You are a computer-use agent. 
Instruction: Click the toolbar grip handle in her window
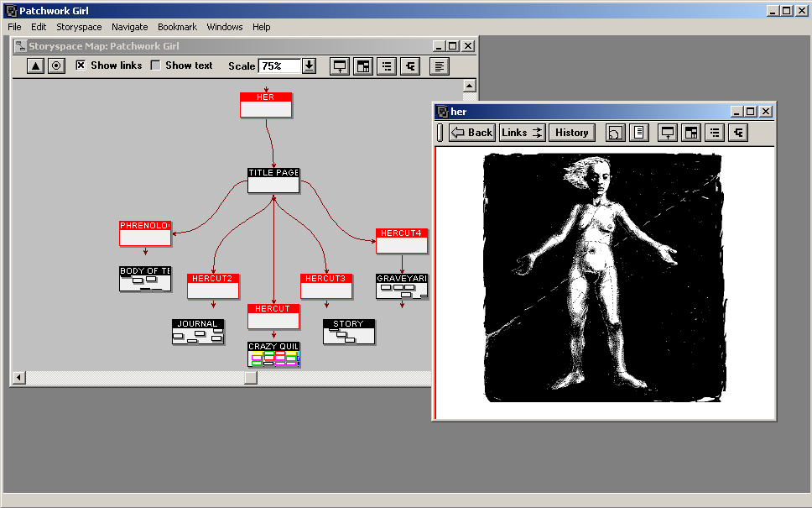440,133
